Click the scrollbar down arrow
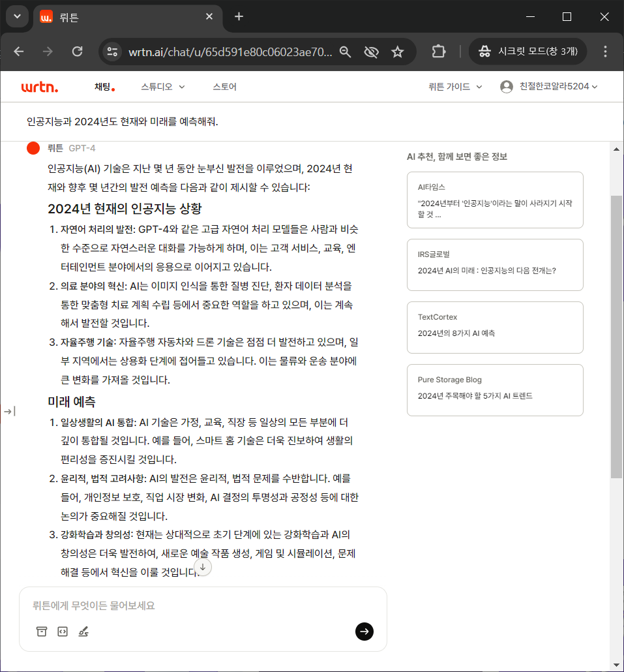Viewport: 624px width, 672px height. [x=616, y=665]
